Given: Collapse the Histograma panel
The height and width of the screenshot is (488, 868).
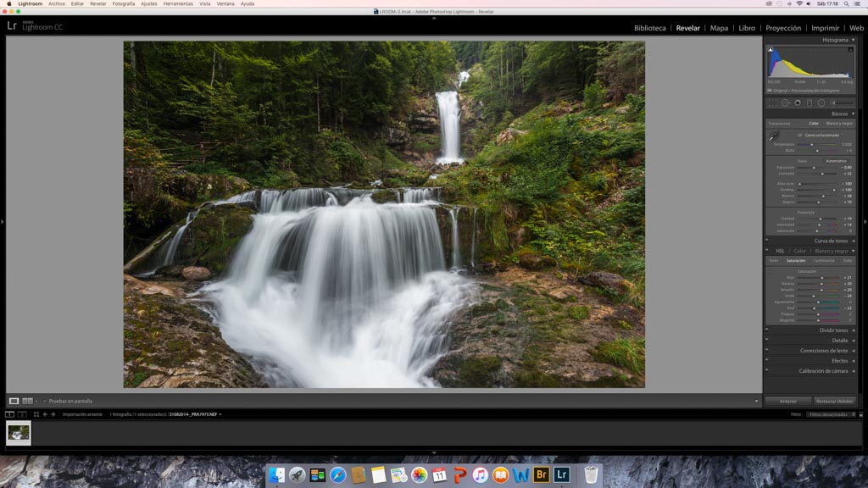Looking at the screenshot, I should click(x=853, y=40).
